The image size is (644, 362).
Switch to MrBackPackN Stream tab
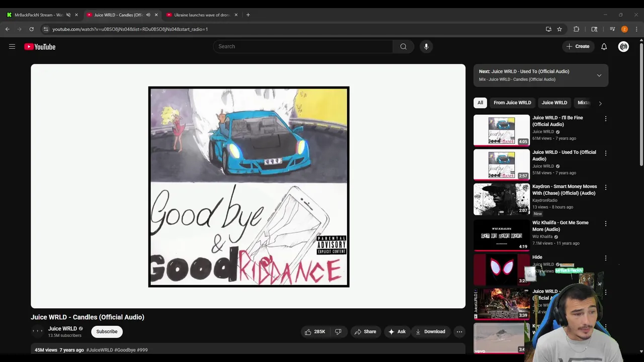click(38, 15)
